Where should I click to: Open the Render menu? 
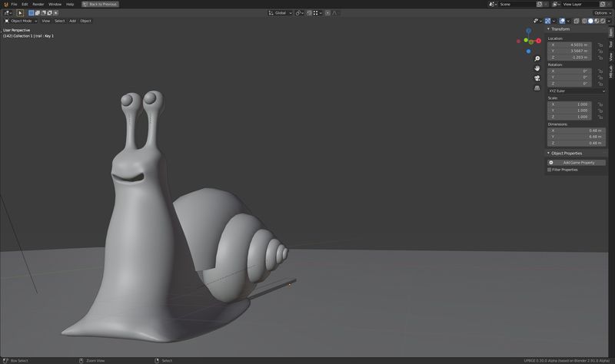click(38, 5)
